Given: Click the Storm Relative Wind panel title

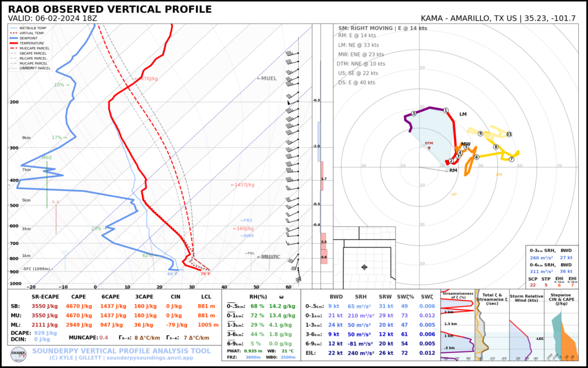Looking at the screenshot, I should click(x=526, y=300).
